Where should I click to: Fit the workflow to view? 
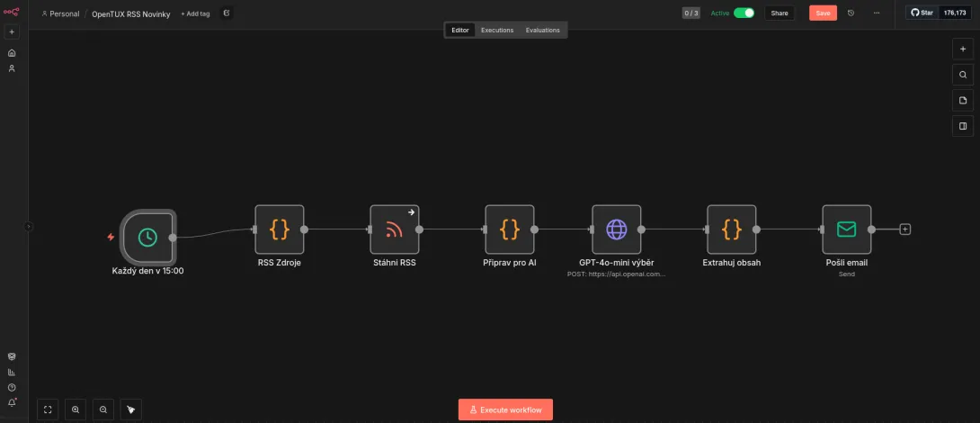coord(48,409)
